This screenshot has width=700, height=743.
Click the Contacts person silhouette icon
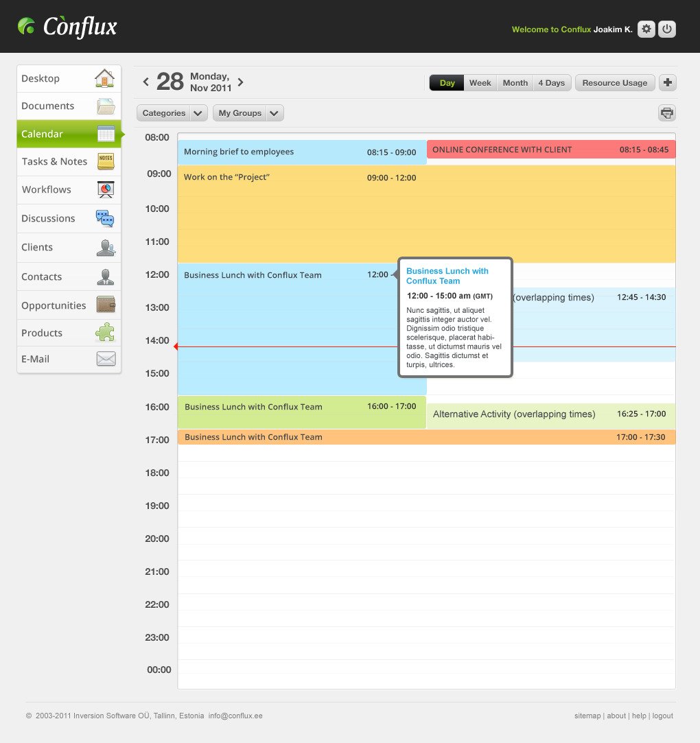[x=105, y=276]
